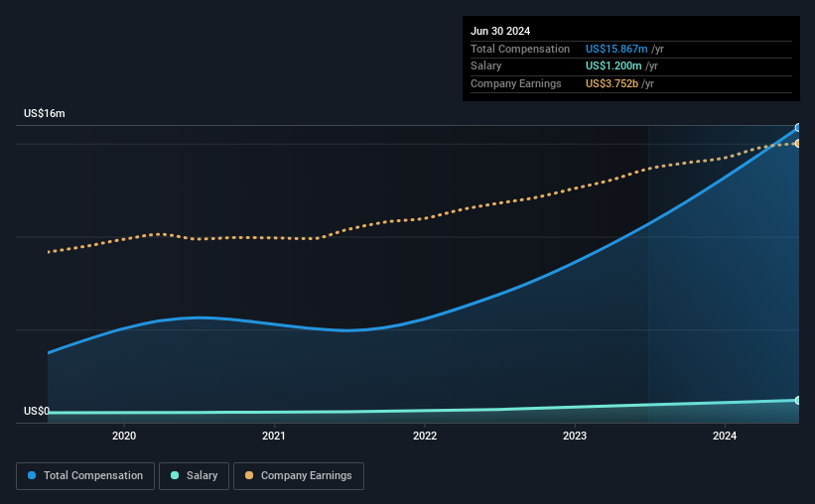Click the Total Compensation tooltip row label

tap(520, 49)
